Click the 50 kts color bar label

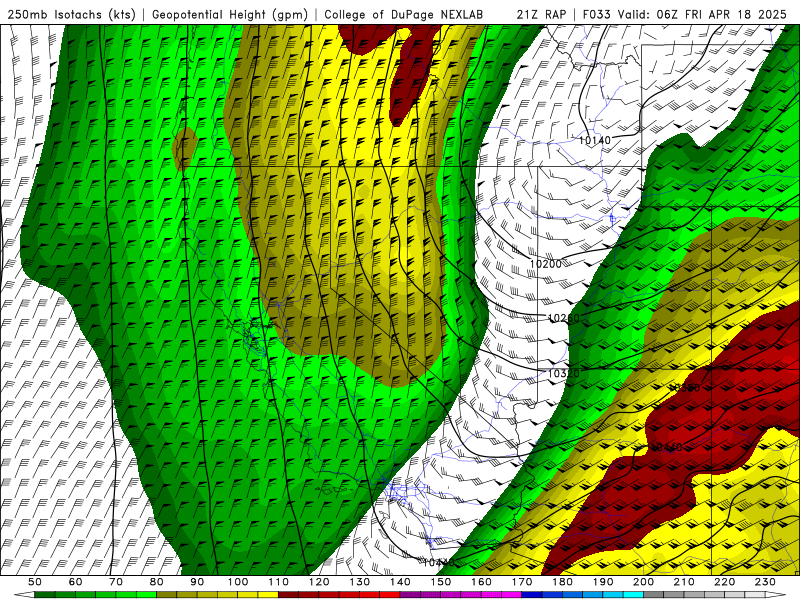coord(34,582)
